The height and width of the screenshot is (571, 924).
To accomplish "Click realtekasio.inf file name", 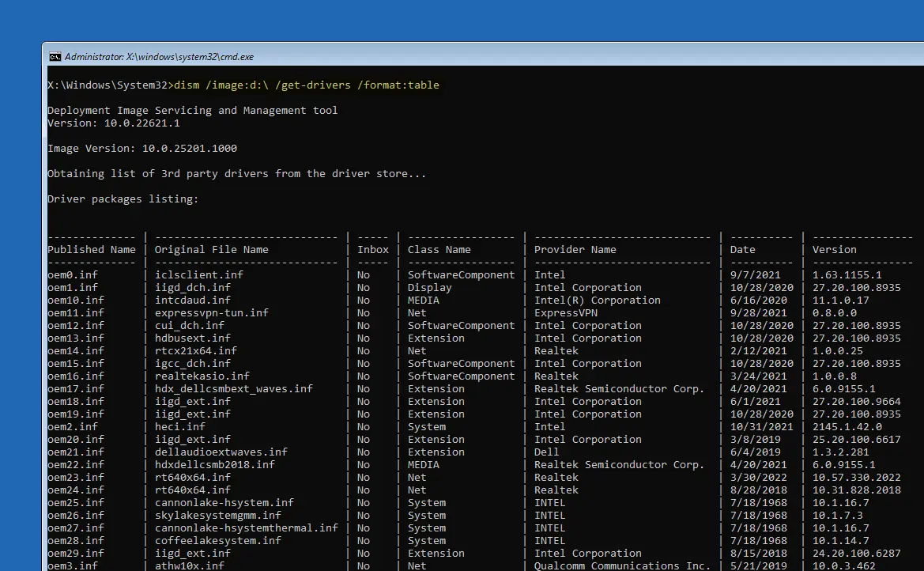I will pos(202,376).
